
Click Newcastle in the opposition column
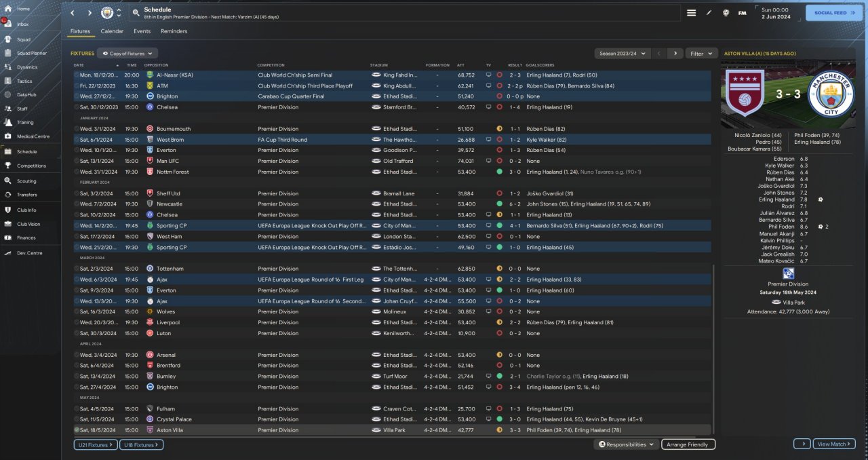[x=170, y=204]
